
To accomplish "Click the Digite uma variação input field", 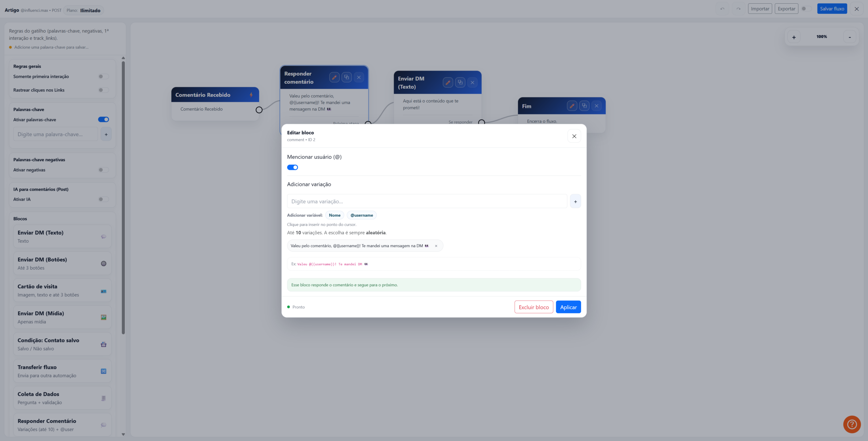I will pos(427,202).
